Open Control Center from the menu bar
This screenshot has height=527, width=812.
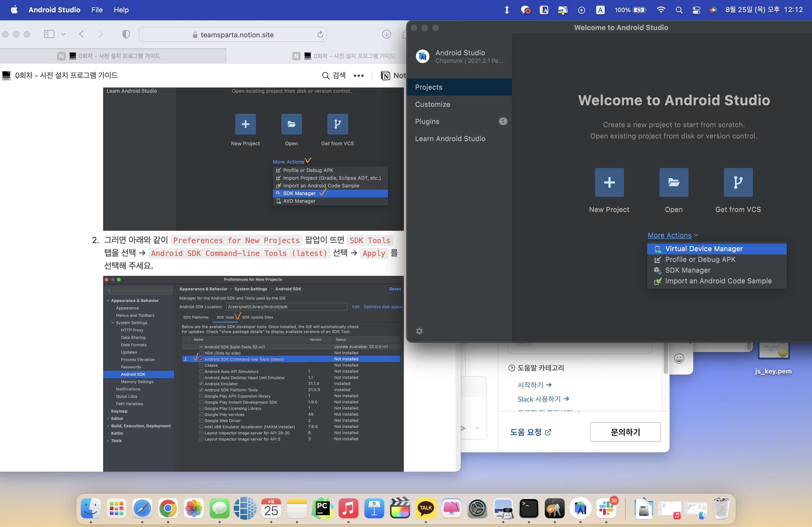point(696,10)
